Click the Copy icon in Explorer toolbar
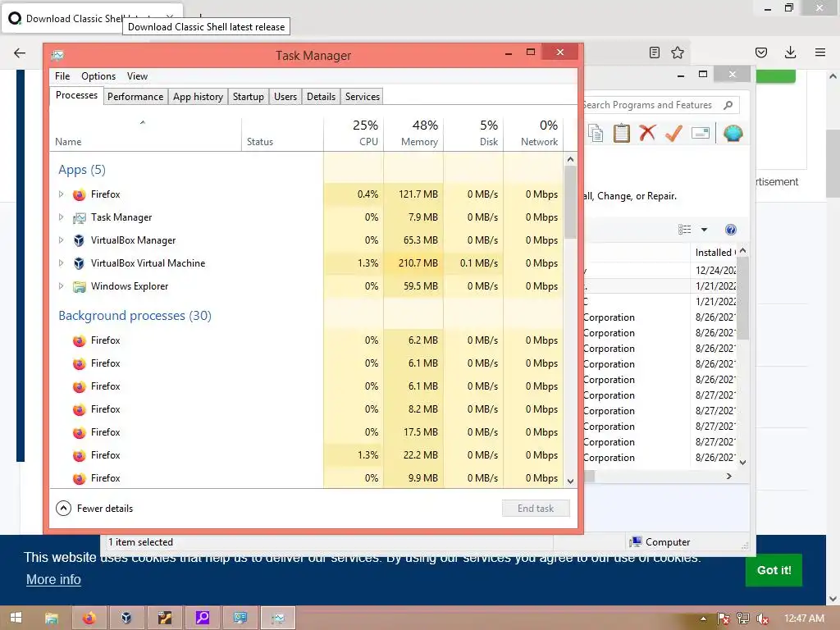840x630 pixels. (x=596, y=133)
